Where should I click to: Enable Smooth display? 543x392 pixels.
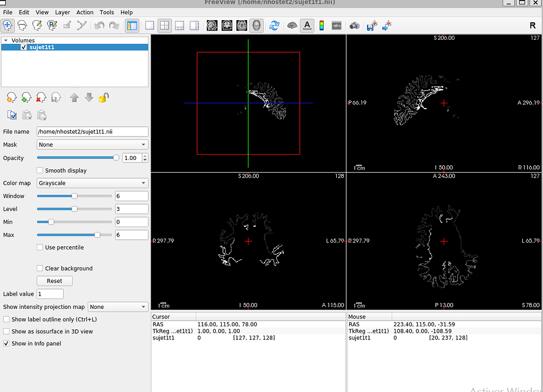point(40,171)
